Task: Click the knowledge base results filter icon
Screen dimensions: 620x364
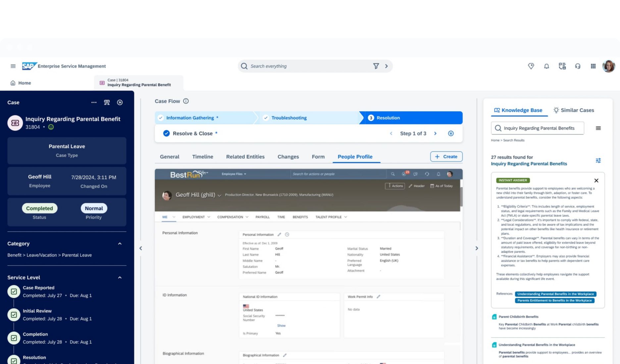Action: tap(598, 160)
